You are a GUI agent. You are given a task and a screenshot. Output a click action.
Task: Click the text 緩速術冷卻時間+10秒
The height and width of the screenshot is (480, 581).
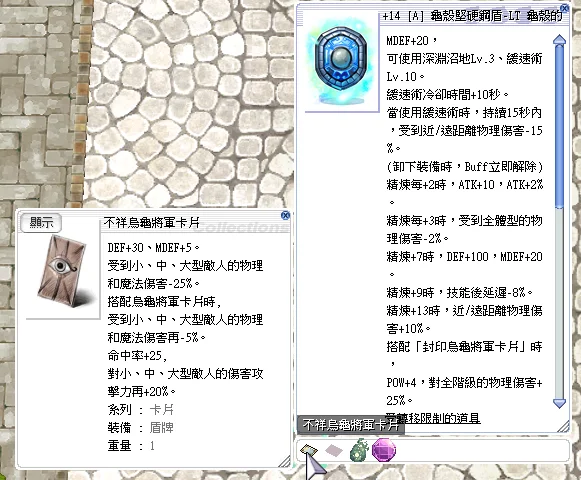tap(447, 95)
